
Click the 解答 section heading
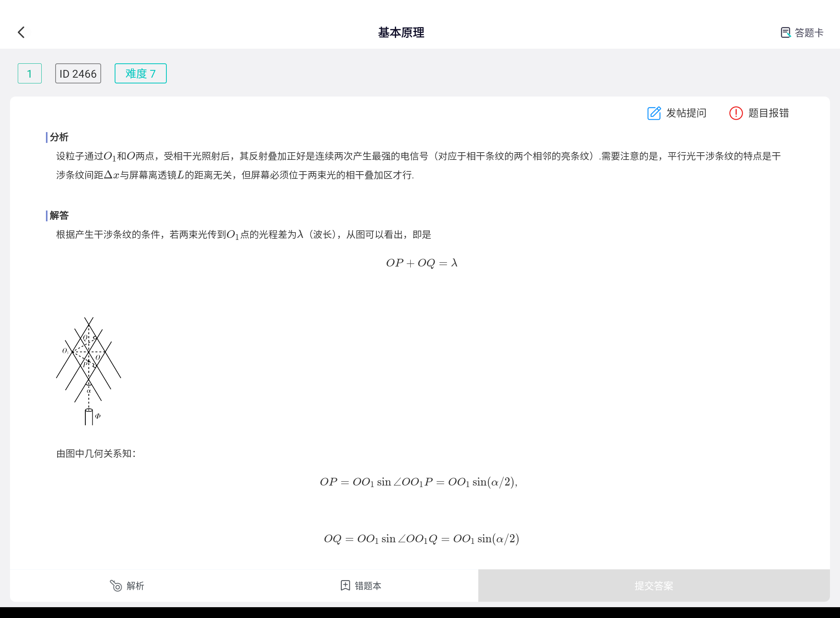click(59, 216)
